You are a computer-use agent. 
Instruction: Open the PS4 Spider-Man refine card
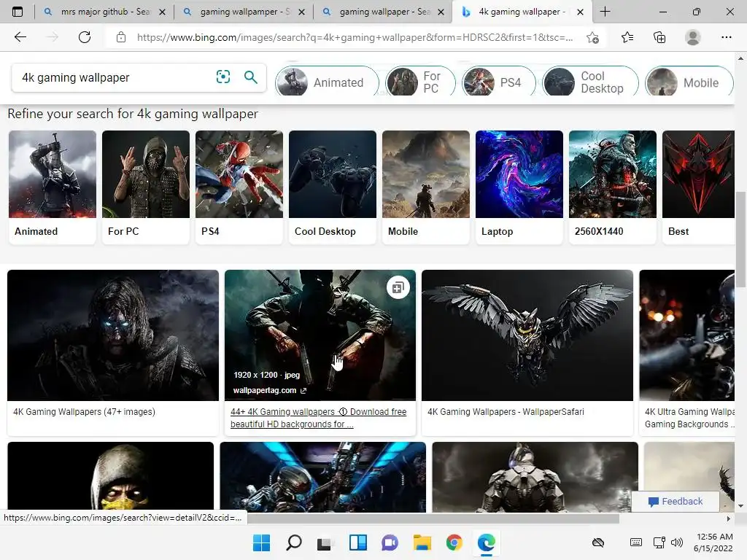(239, 187)
